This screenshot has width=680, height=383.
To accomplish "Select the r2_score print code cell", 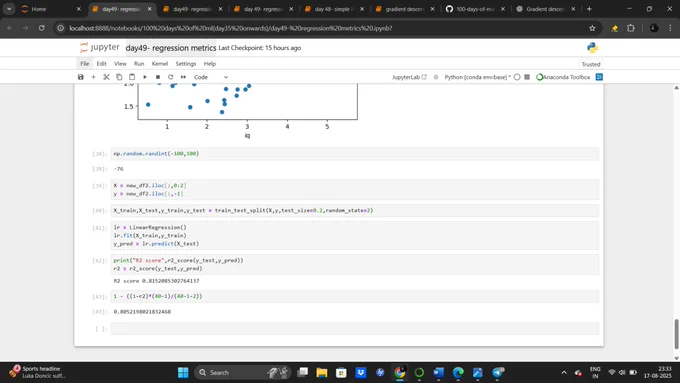I will (355, 264).
